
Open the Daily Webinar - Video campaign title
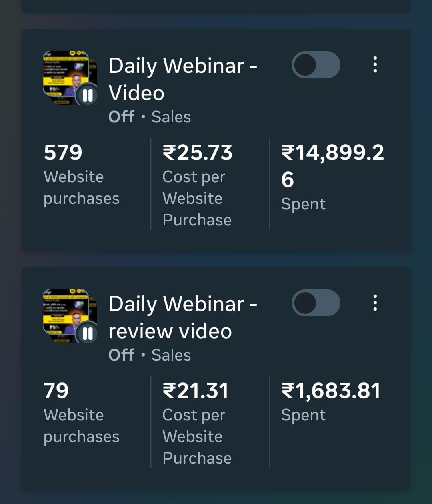tap(182, 79)
